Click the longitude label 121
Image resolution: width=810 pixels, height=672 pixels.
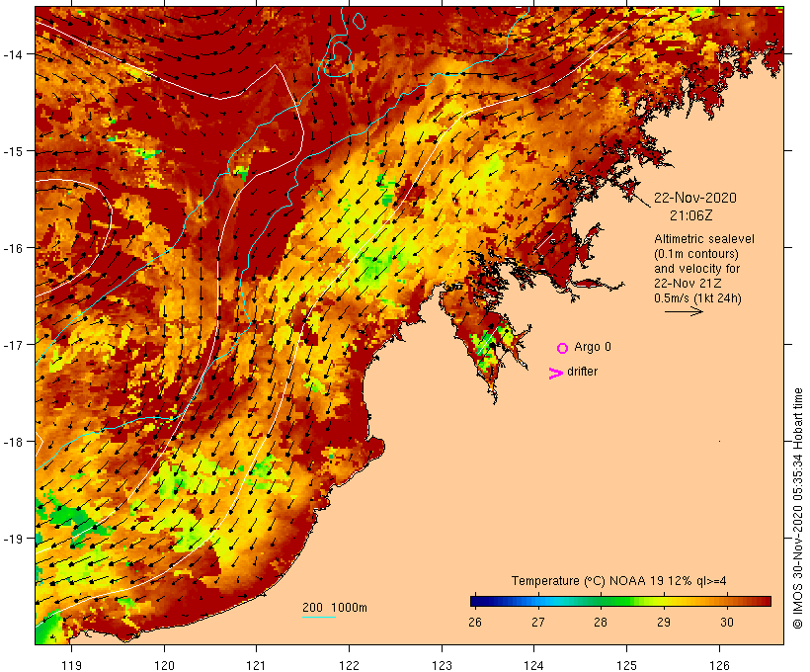(x=256, y=665)
